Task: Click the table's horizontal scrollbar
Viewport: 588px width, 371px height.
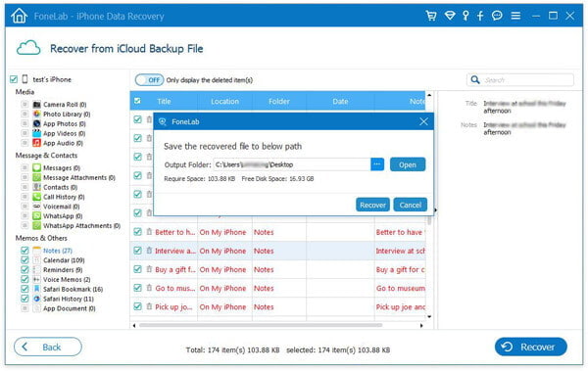Action: coord(261,325)
